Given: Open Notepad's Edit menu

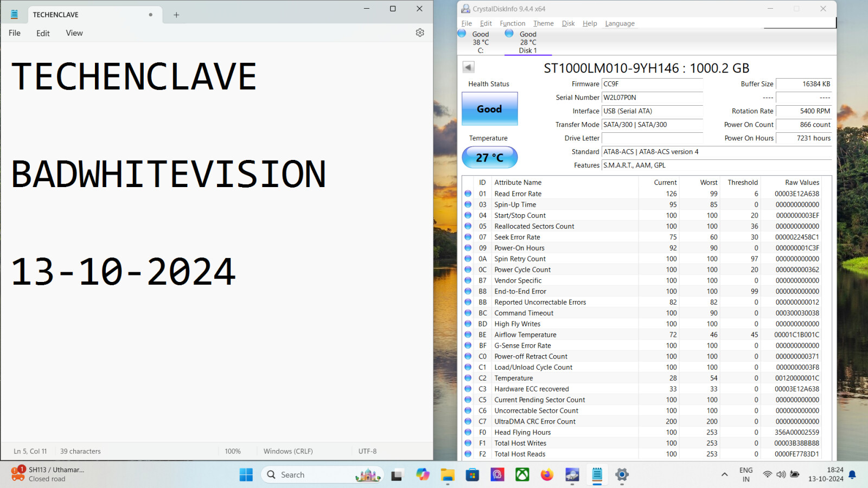Looking at the screenshot, I should pos(43,33).
